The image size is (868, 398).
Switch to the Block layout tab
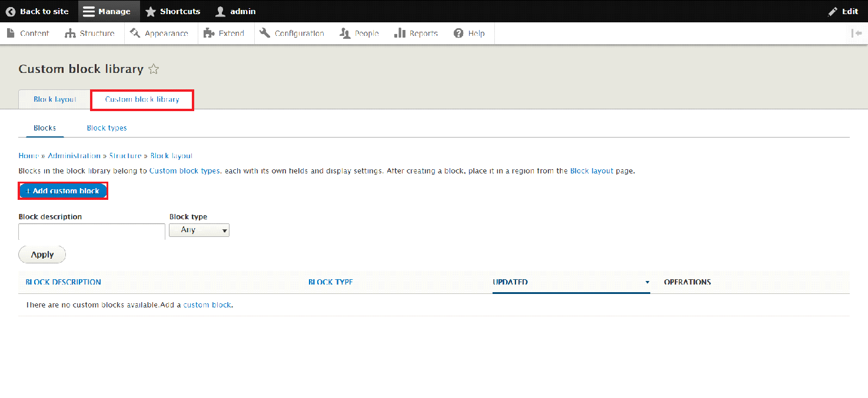click(x=55, y=99)
